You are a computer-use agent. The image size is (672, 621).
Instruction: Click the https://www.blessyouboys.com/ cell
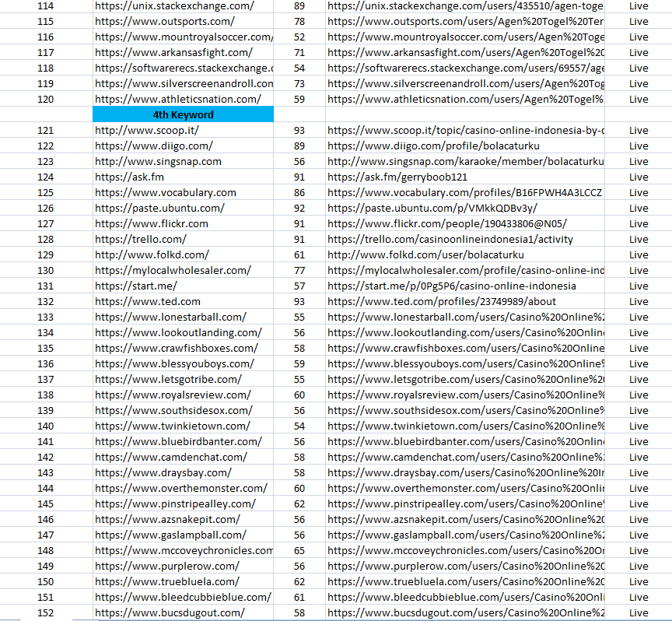[183, 363]
